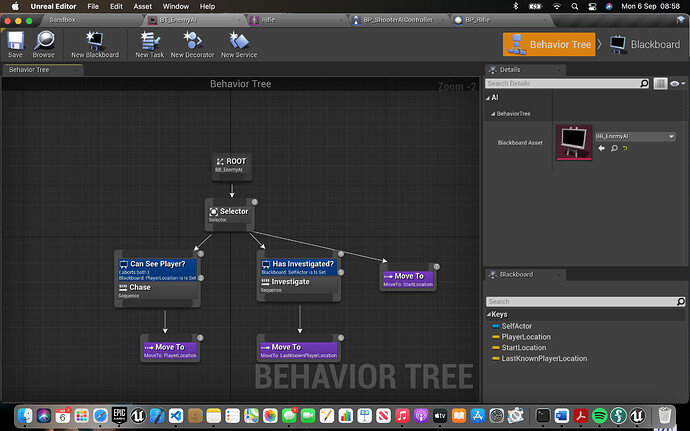Browse to asset in Content Browser

point(44,44)
